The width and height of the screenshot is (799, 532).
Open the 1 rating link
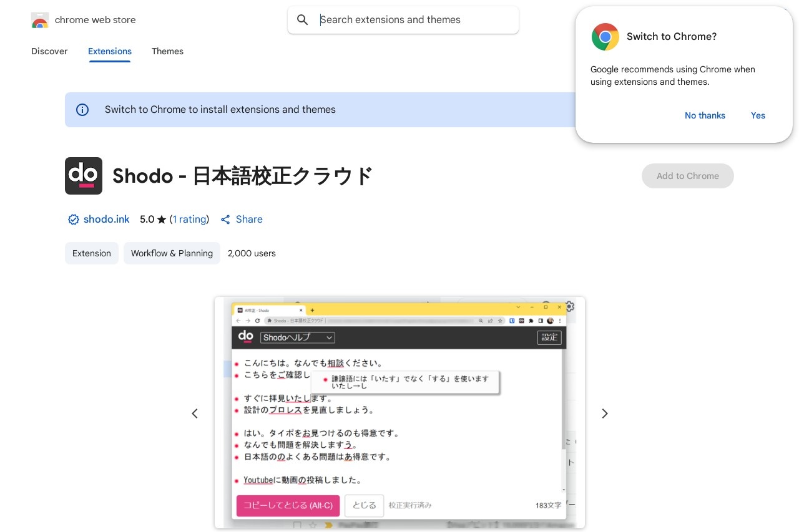(x=189, y=219)
